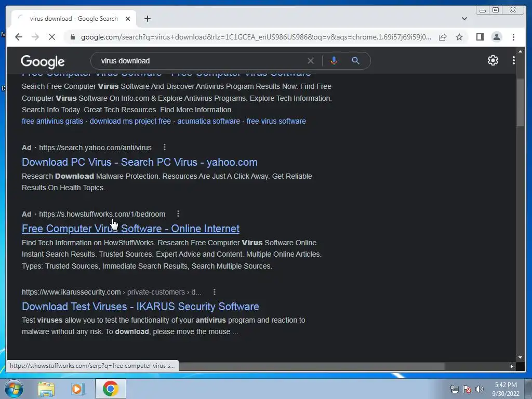Open network tray icon
Screen dimensions: 532x399
point(454,389)
